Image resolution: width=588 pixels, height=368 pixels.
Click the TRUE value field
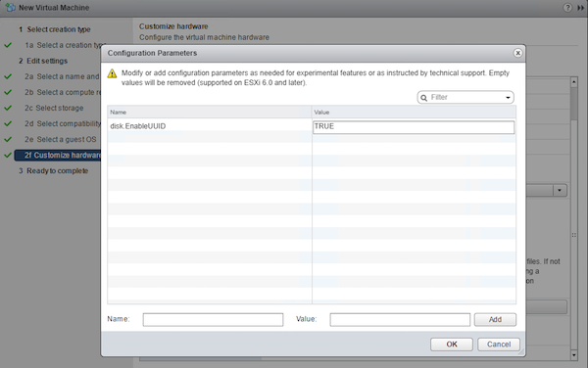[x=414, y=127]
